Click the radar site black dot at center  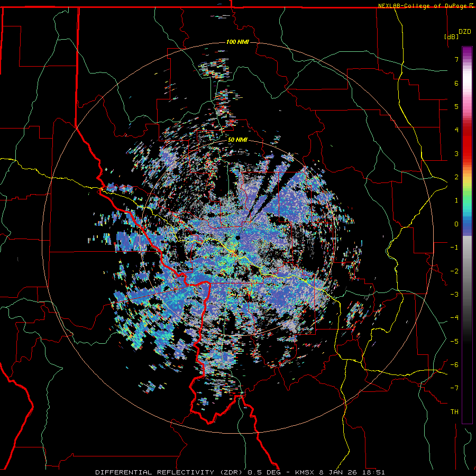(238, 238)
